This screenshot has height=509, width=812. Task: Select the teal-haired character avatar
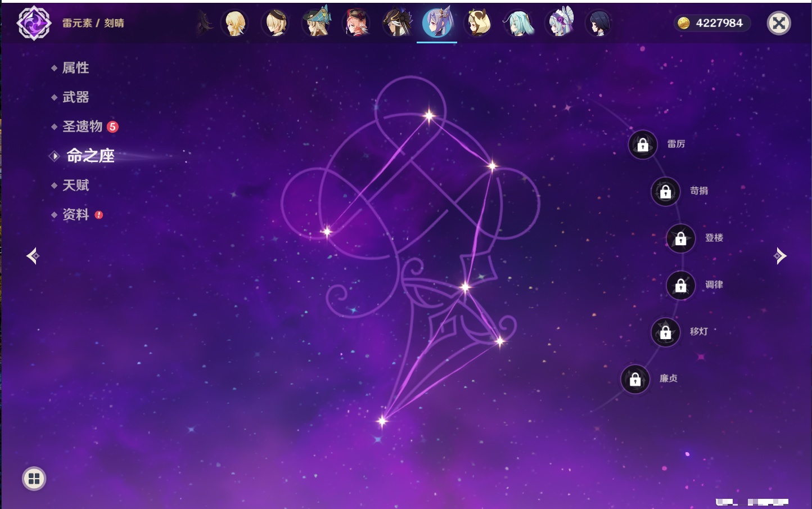pyautogui.click(x=519, y=23)
